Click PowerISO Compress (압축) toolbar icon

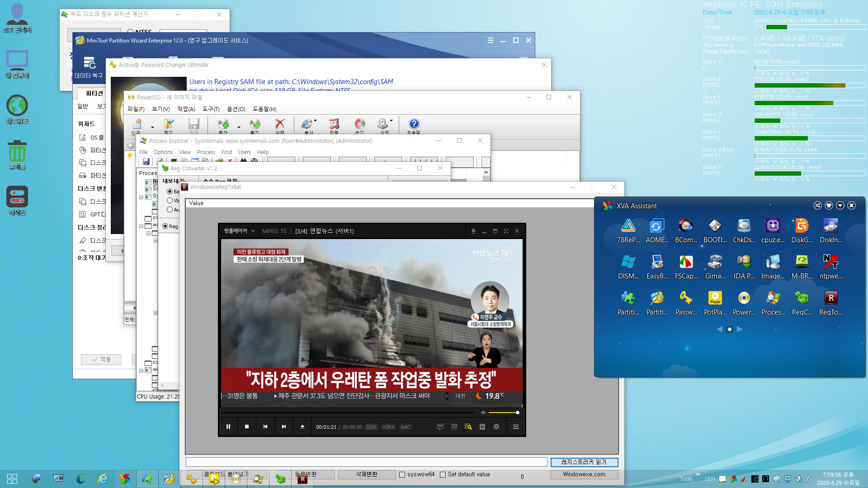(x=334, y=126)
